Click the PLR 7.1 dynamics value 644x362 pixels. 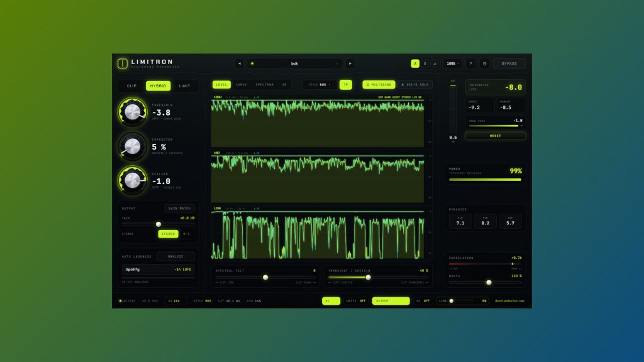click(x=460, y=221)
